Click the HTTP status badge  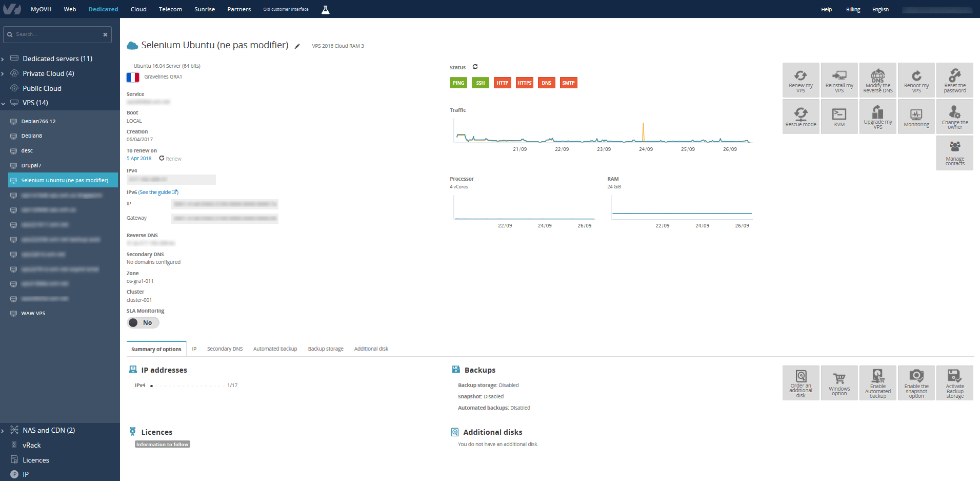coord(502,83)
